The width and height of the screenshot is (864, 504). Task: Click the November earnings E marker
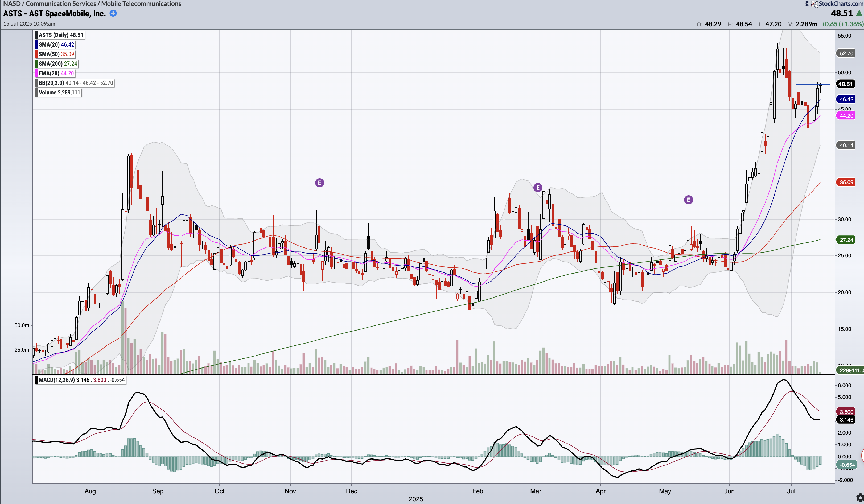pyautogui.click(x=320, y=183)
